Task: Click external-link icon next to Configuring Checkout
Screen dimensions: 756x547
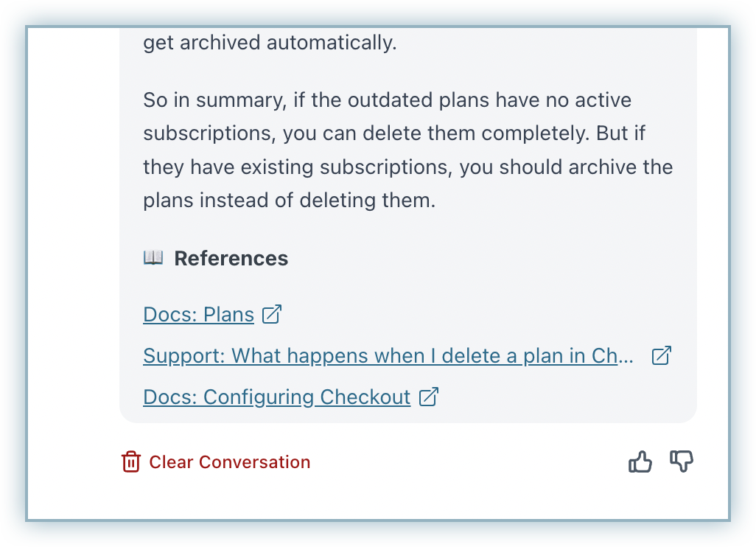Action: [429, 397]
